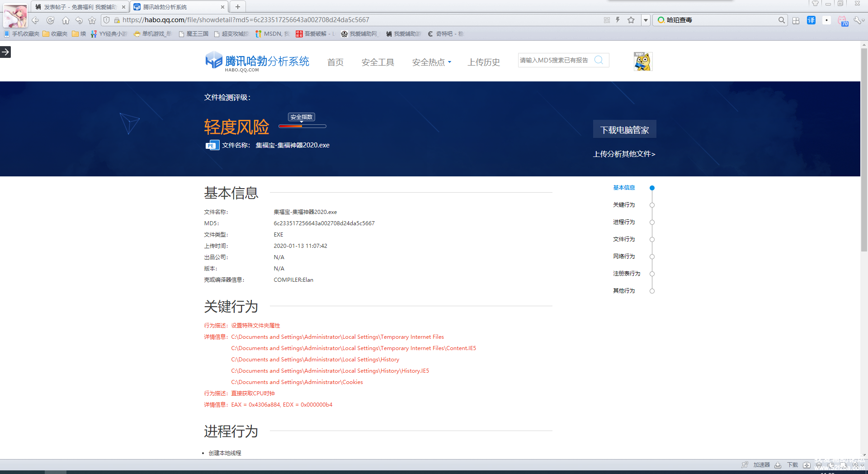Click the lightning speed-mode icon
The width and height of the screenshot is (868, 474).
618,20
